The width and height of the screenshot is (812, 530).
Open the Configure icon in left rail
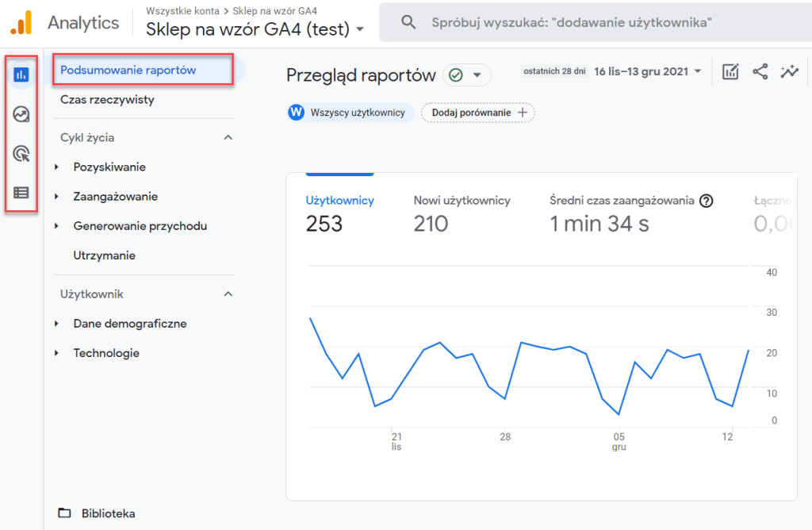pos(21,192)
